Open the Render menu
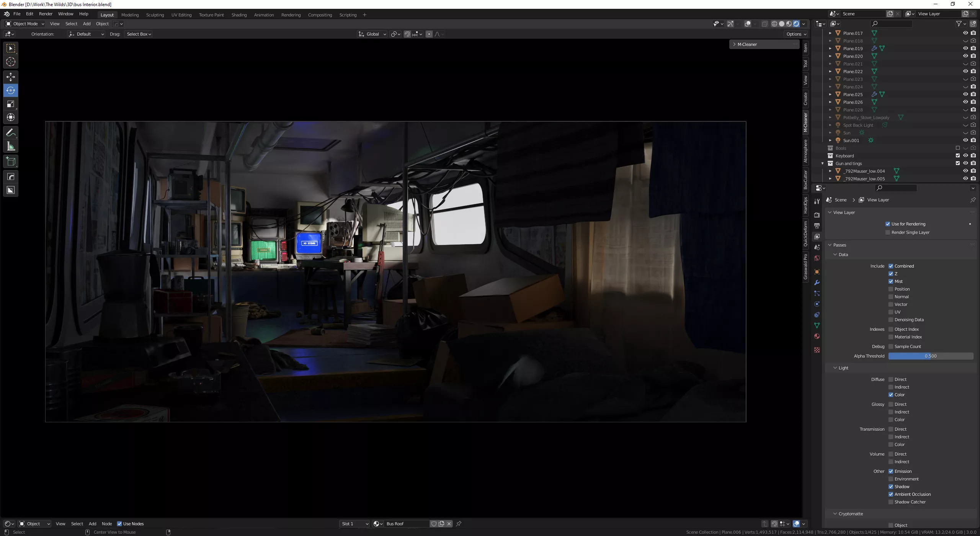980x536 pixels. [46, 14]
